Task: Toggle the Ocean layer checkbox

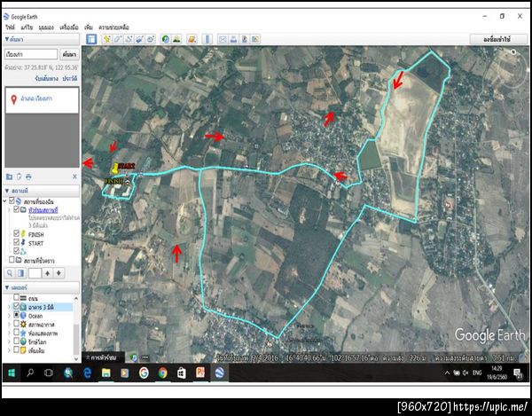Action: [x=16, y=315]
